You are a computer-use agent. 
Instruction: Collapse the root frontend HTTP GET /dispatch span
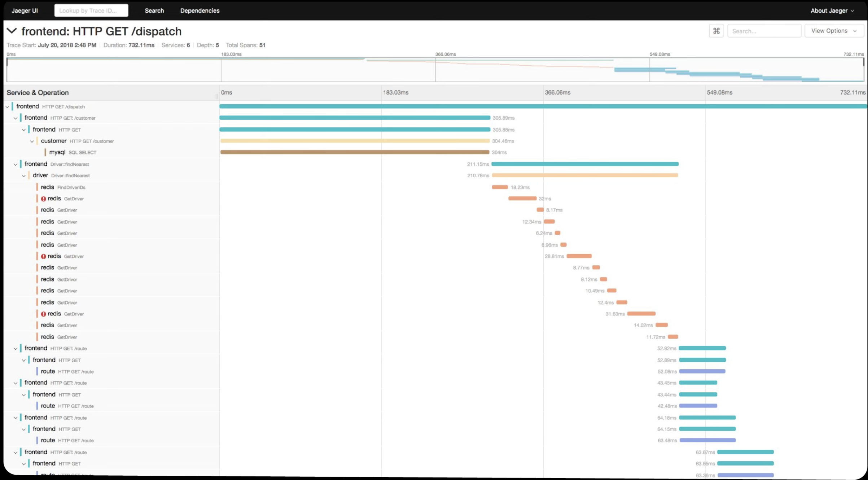pyautogui.click(x=8, y=107)
